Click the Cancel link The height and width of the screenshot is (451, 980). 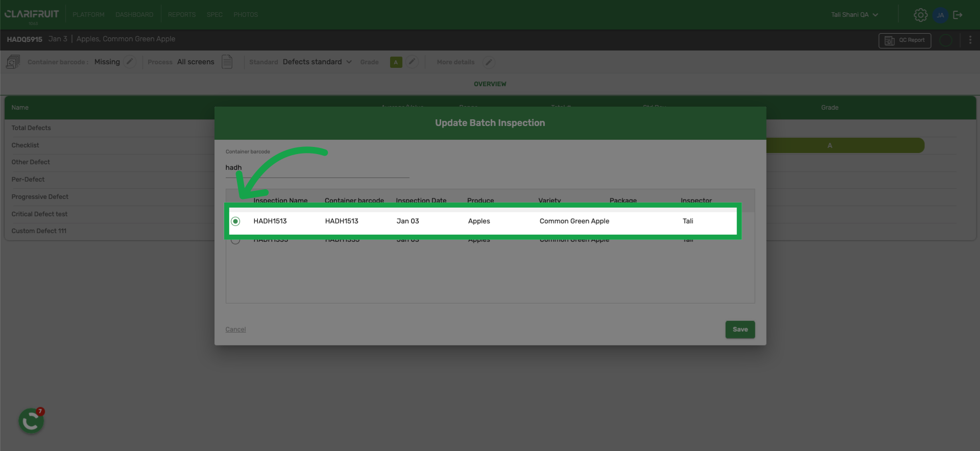pos(235,330)
